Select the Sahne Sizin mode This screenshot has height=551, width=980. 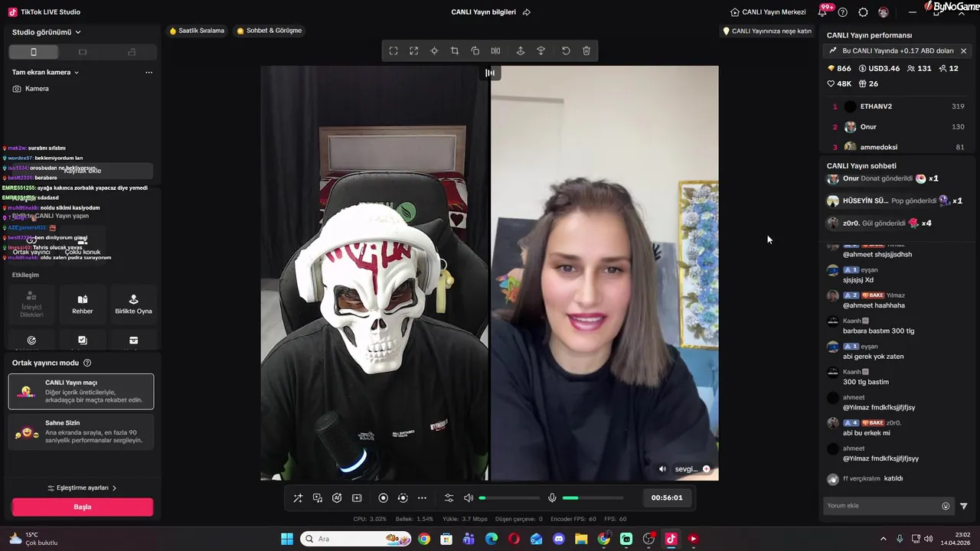click(x=81, y=432)
